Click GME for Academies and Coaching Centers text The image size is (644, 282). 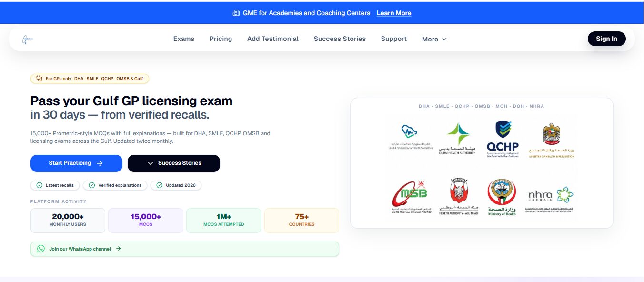point(306,13)
